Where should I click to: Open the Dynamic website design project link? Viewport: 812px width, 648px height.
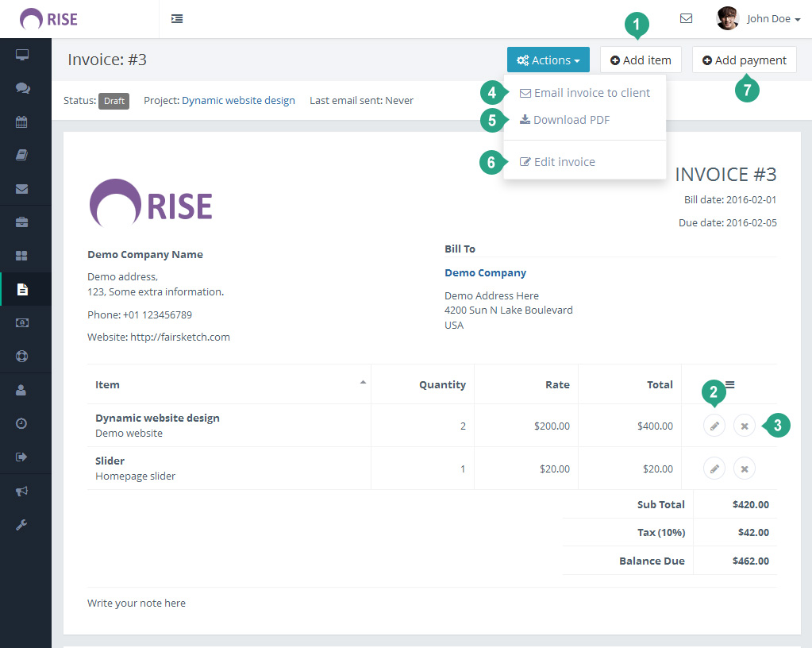click(238, 101)
